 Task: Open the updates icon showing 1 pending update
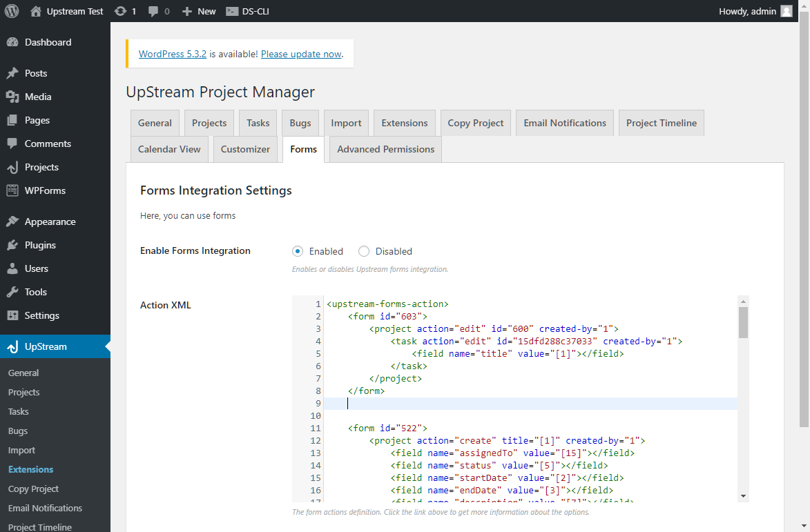[x=125, y=10]
